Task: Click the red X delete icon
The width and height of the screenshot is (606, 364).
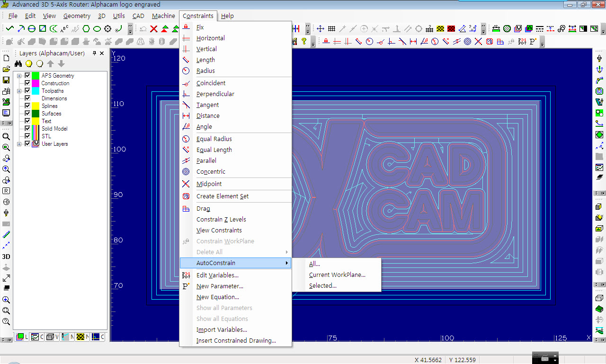Action: pyautogui.click(x=154, y=29)
